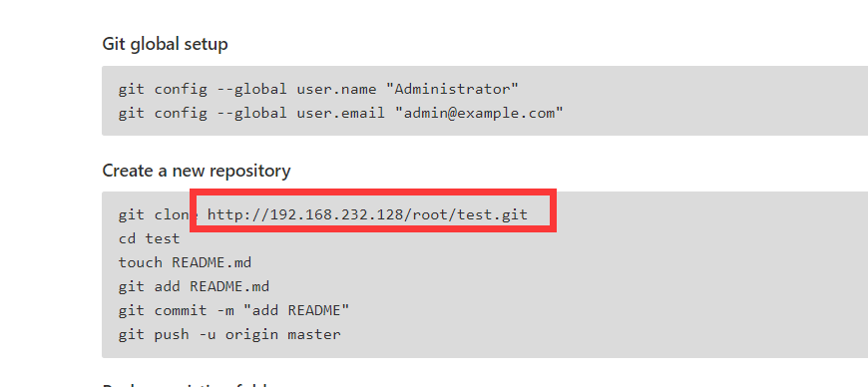
Task: Click the 'Git global setup' heading
Action: [165, 44]
